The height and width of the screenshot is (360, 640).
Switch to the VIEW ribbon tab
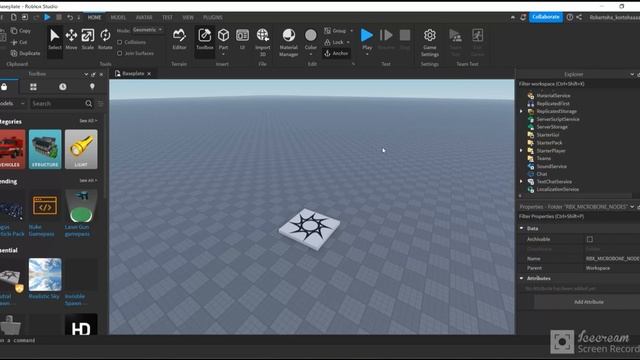[x=188, y=18]
